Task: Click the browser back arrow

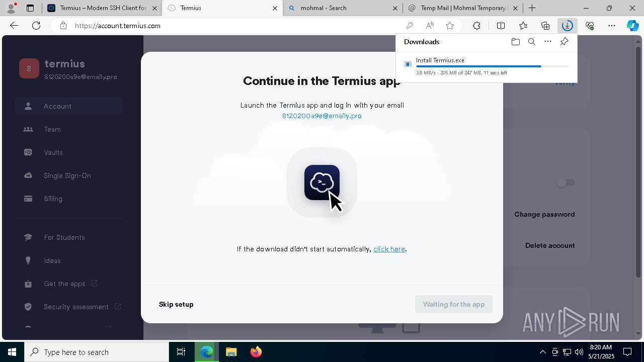Action: 14,26
